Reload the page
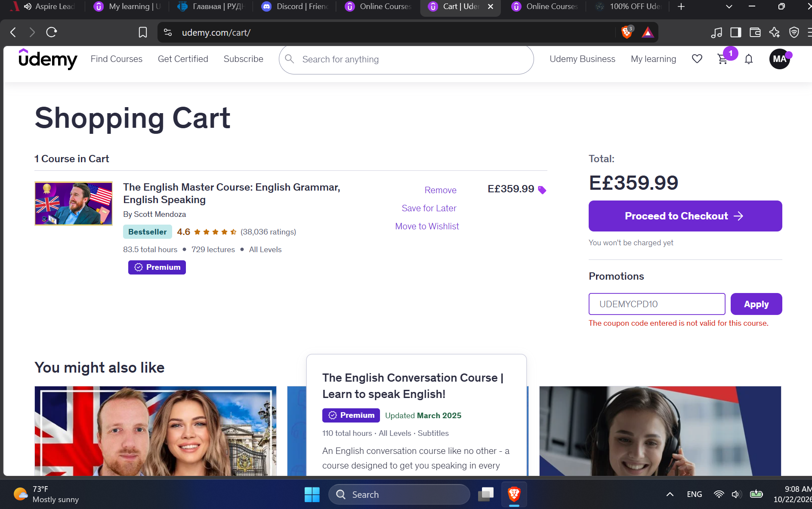 click(52, 32)
